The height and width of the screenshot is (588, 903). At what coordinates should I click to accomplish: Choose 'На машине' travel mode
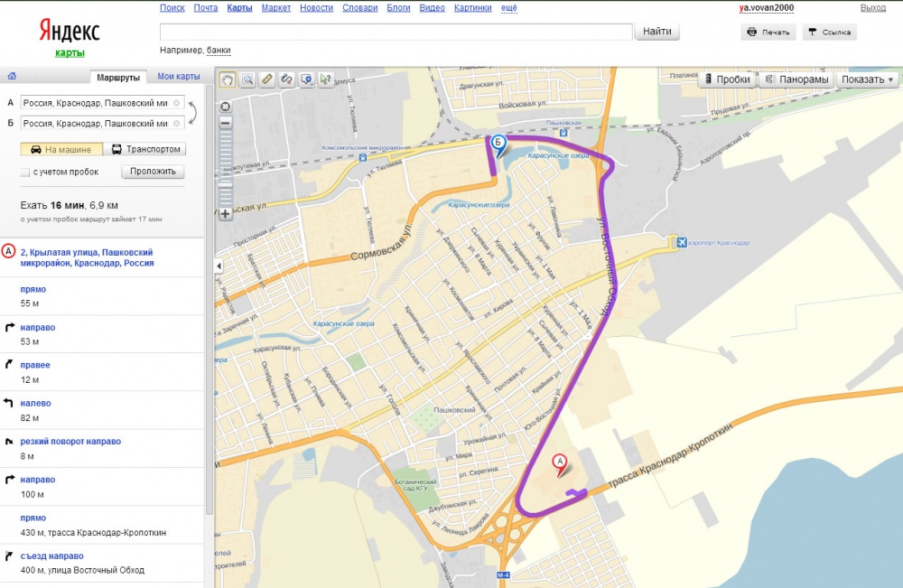tap(61, 149)
